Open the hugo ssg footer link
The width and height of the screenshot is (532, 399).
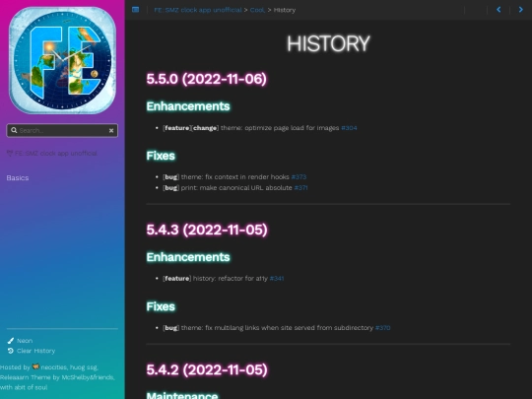[x=84, y=367]
